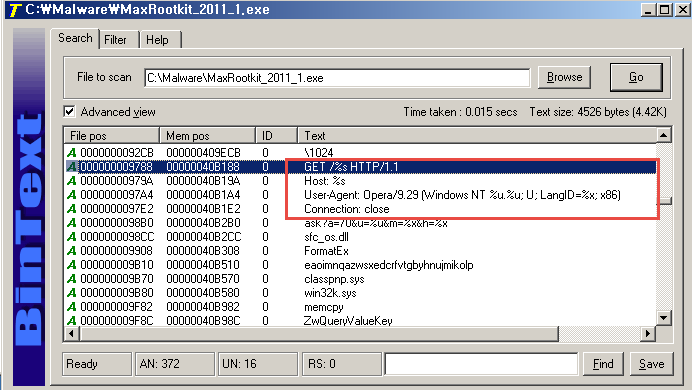Click the Browse button
The width and height of the screenshot is (692, 390).
click(564, 77)
